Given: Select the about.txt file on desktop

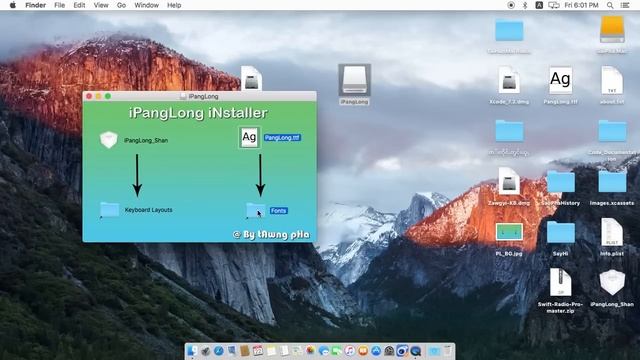Looking at the screenshot, I should point(611,80).
